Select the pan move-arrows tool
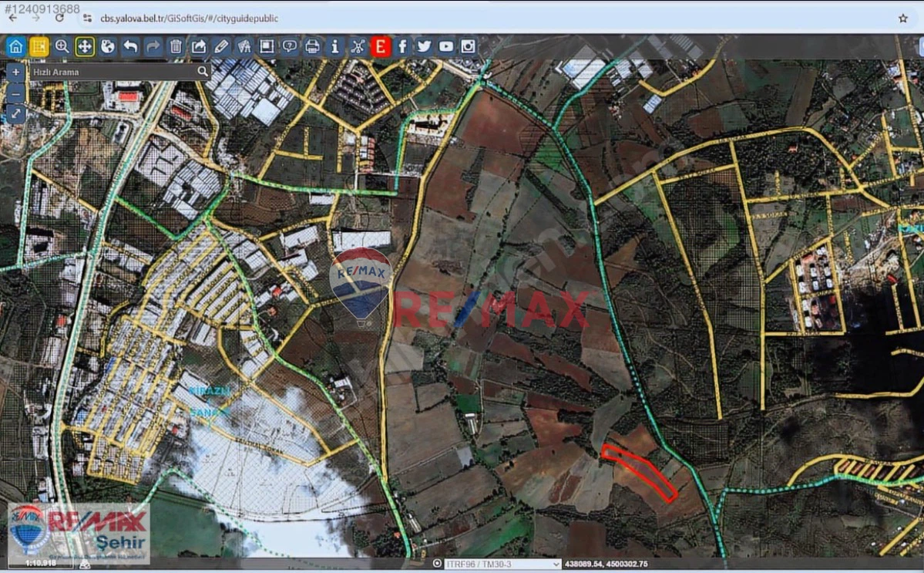The height and width of the screenshot is (573, 924). click(85, 46)
